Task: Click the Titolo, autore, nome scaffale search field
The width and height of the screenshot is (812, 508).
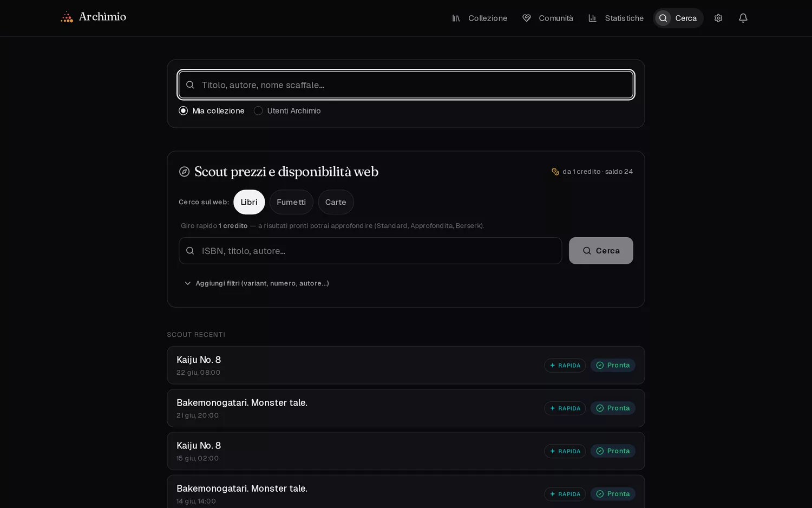Action: click(406, 85)
